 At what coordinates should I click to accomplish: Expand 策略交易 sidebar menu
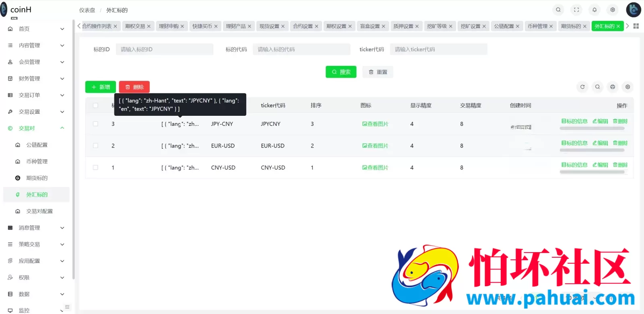[36, 244]
